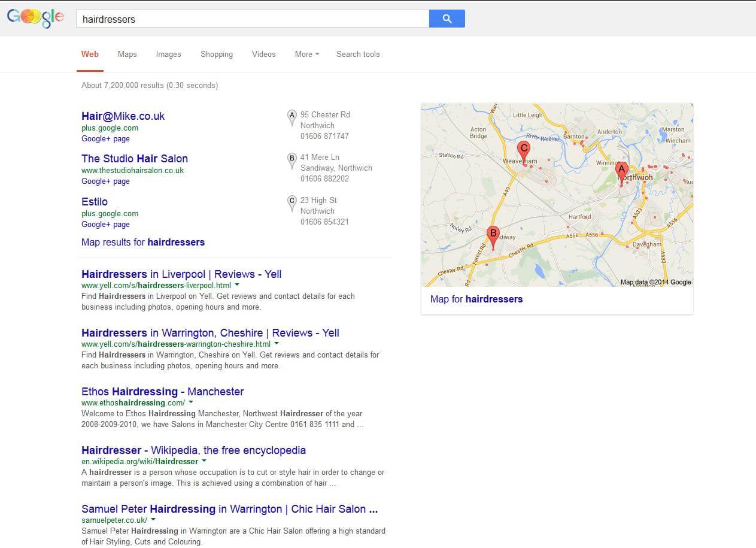
Task: Open dropdown arrow beside the Yell Liverpool result
Action: [236, 286]
